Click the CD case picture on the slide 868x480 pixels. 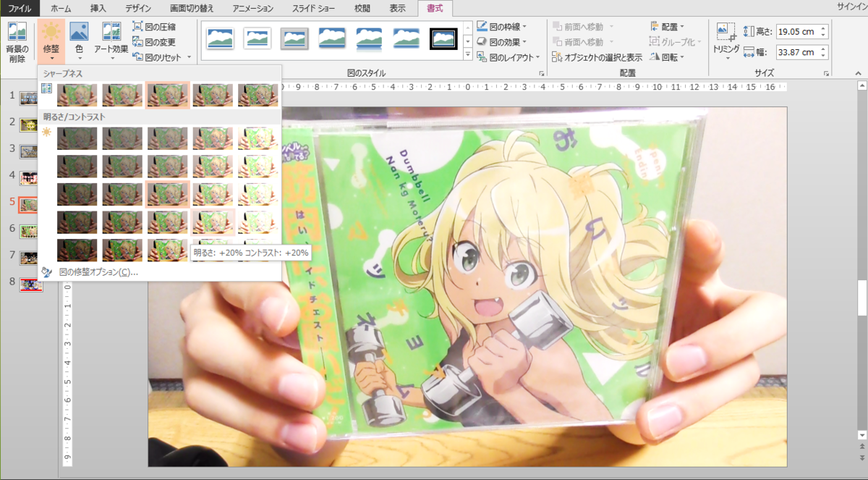click(492, 275)
